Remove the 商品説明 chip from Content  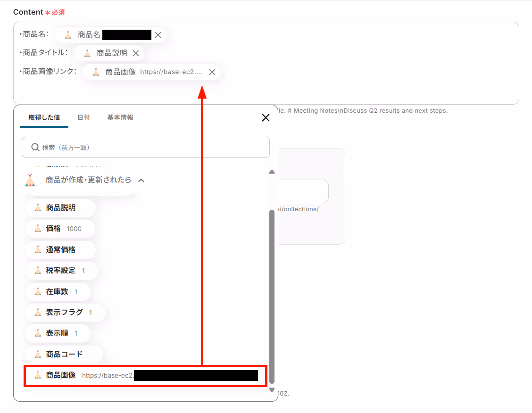136,53
